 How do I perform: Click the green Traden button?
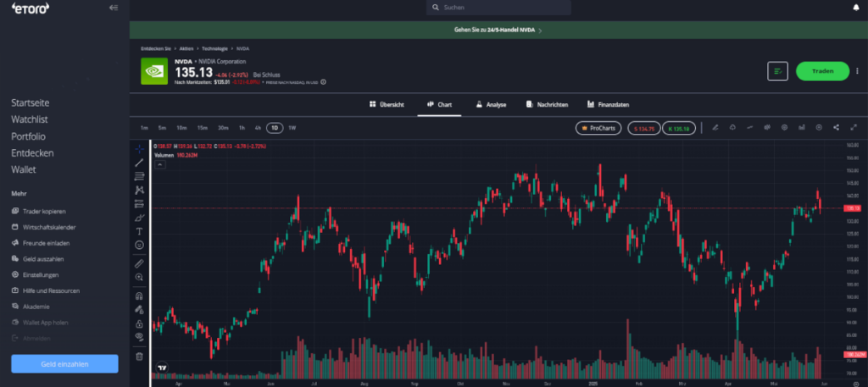point(822,71)
